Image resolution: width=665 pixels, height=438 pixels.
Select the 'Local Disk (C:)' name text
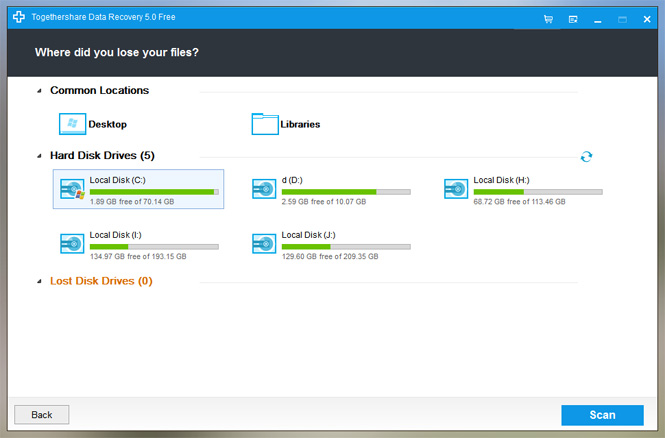117,180
